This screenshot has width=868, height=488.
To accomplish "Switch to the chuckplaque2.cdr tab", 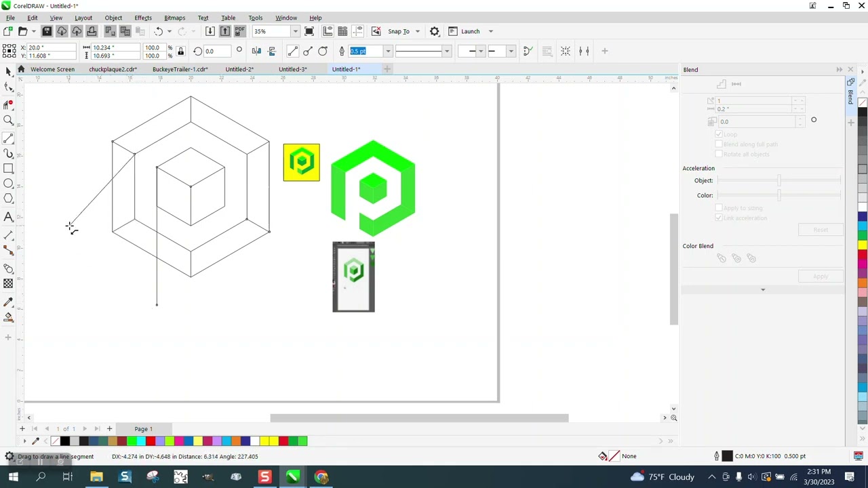I will click(x=113, y=69).
